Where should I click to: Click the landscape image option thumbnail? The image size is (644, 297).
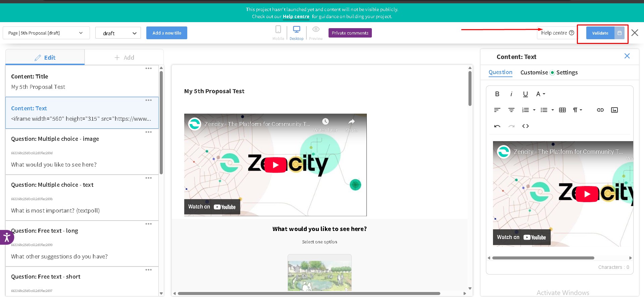[x=319, y=273]
